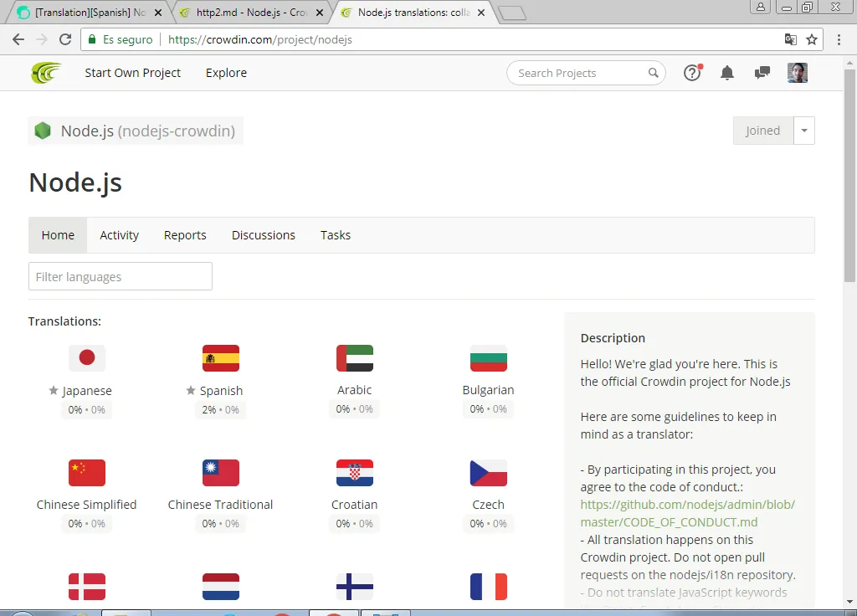Image resolution: width=857 pixels, height=616 pixels.
Task: Open the Japanese translation link
Action: coord(86,391)
